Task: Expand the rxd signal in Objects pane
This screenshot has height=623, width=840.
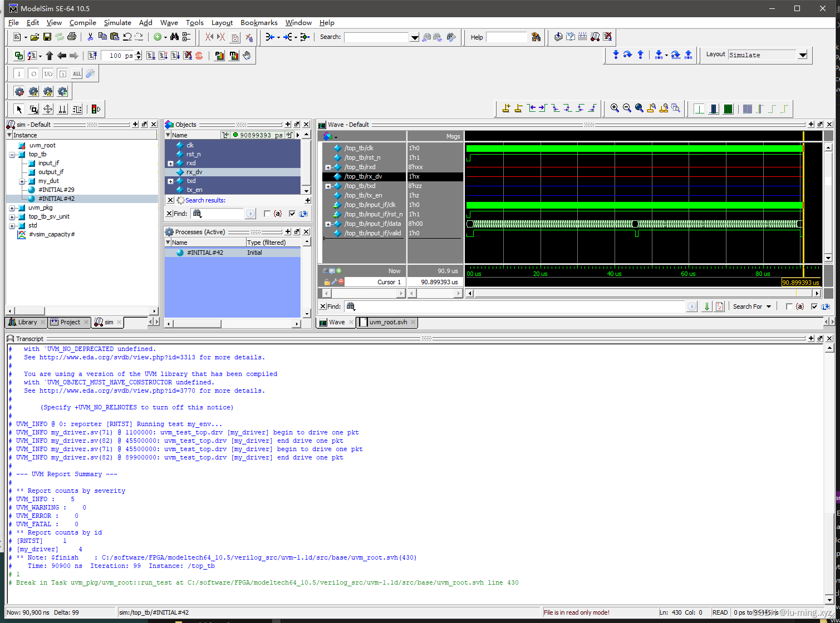Action: coord(170,164)
